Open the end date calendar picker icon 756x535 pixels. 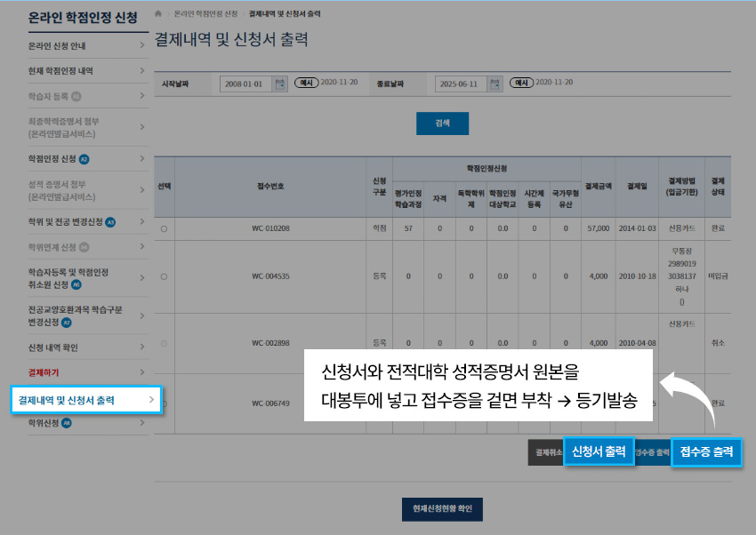point(495,82)
